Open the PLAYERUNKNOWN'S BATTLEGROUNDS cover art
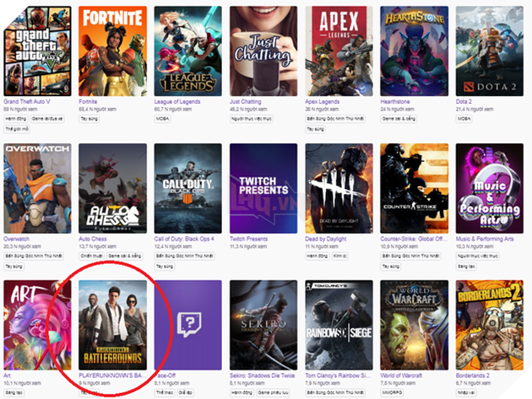This screenshot has width=532, height=399. coord(112,325)
